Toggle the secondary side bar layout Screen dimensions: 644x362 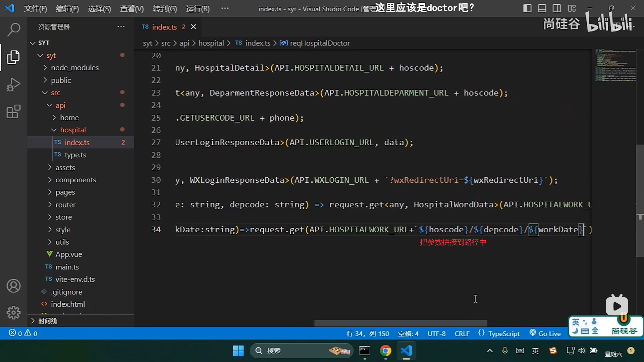coord(556,8)
